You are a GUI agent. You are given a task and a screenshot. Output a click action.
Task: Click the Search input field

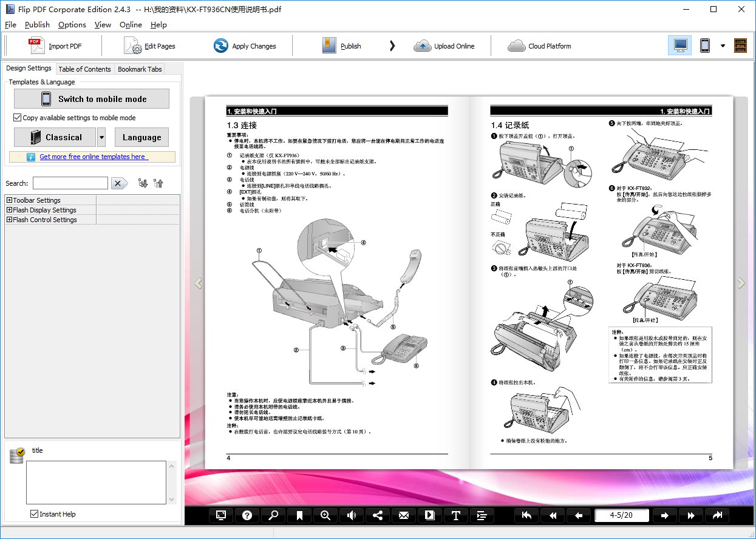pyautogui.click(x=70, y=183)
